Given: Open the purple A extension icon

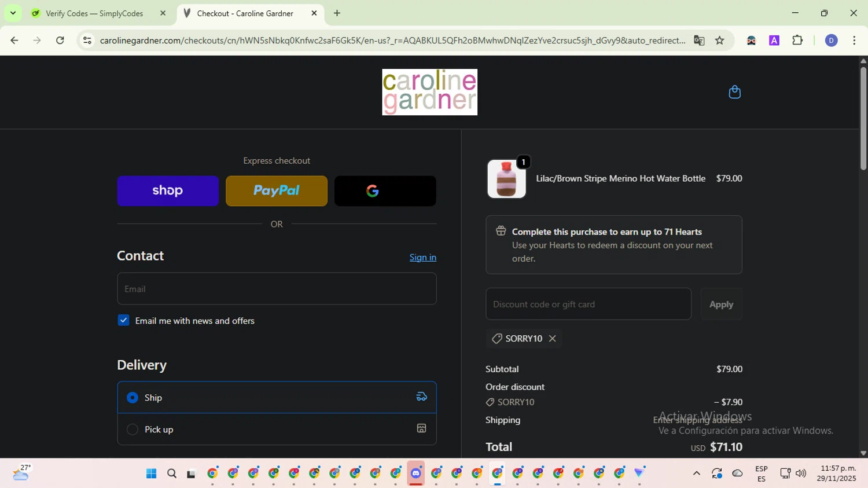Looking at the screenshot, I should [x=774, y=41].
